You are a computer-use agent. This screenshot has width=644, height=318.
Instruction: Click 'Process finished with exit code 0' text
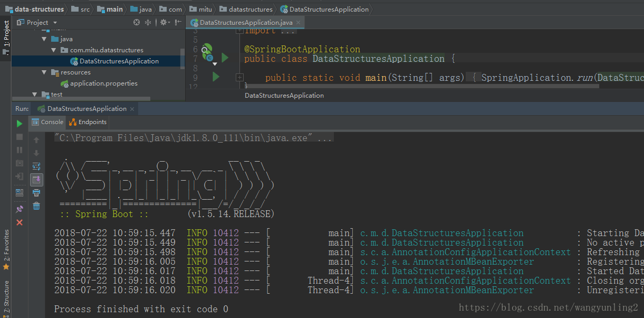tap(141, 309)
